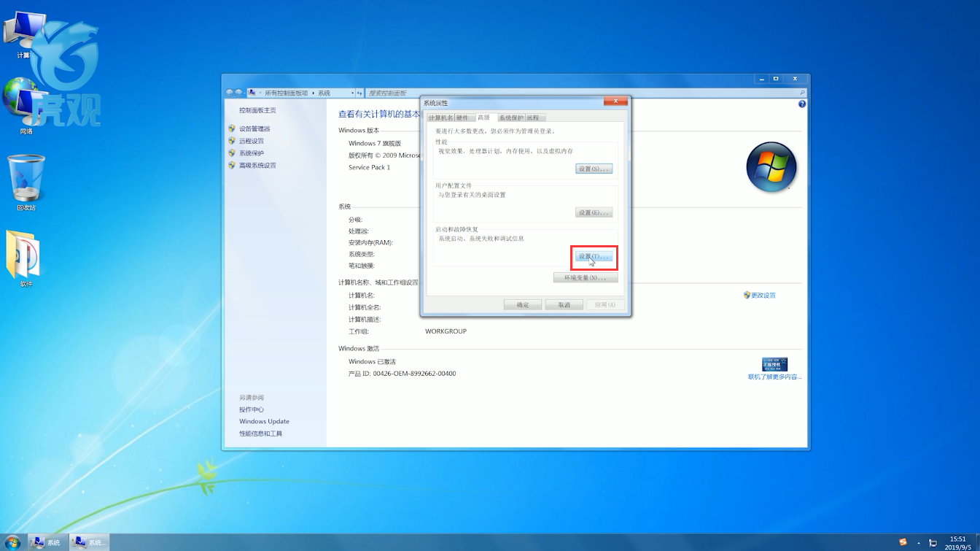Click the refresh arrows beside the address bar
This screenshot has height=551, width=980.
click(x=359, y=93)
